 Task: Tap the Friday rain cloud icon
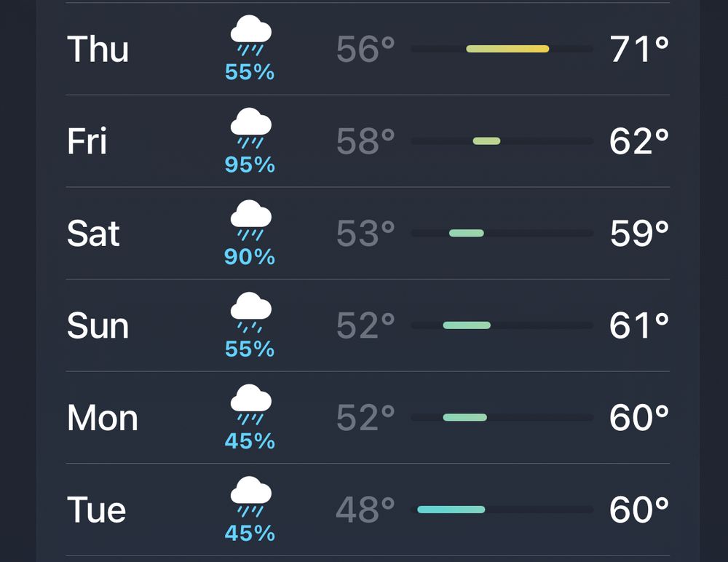point(250,128)
